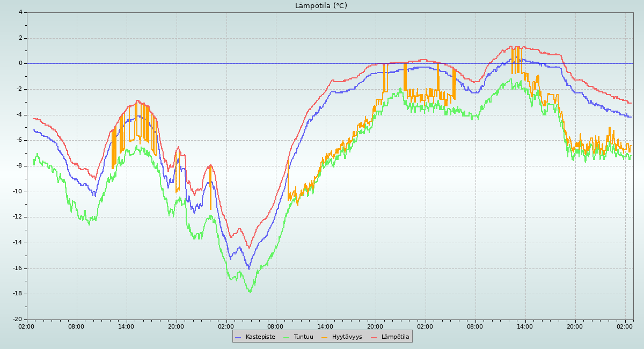This screenshot has width=644, height=349.
Task: Click the y-axis label -18
Action: [18, 294]
